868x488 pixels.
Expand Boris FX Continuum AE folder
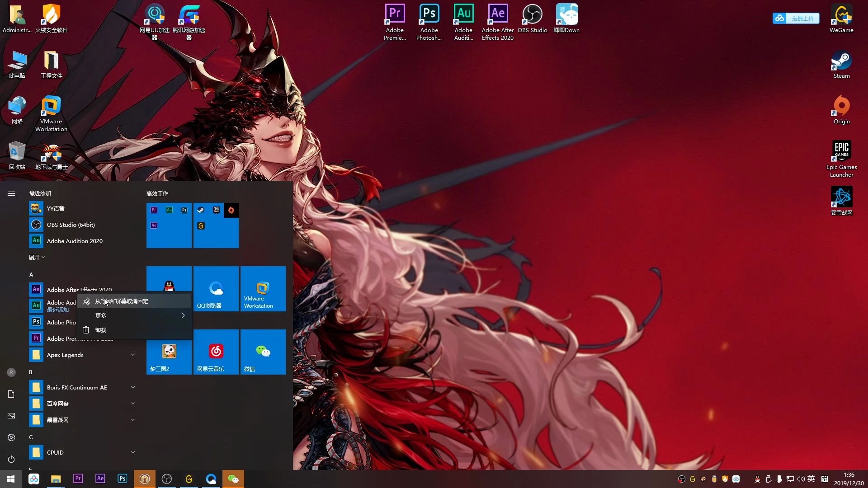pos(82,387)
